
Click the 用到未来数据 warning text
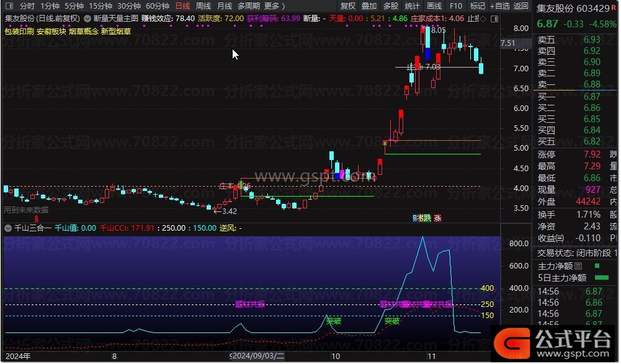pos(26,210)
